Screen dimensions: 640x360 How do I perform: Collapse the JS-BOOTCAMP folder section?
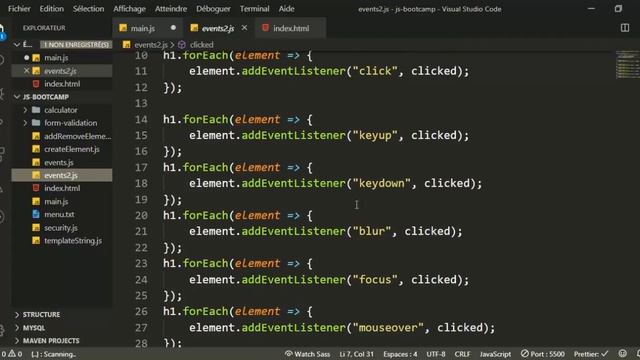tap(17, 97)
